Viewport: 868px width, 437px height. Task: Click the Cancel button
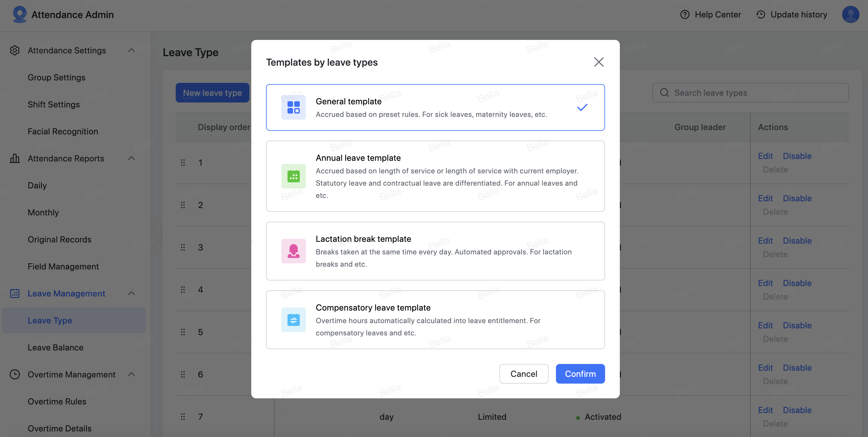click(523, 374)
